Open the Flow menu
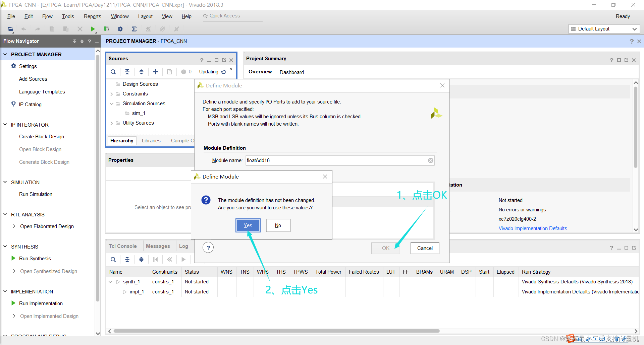This screenshot has height=345, width=644. (x=47, y=16)
